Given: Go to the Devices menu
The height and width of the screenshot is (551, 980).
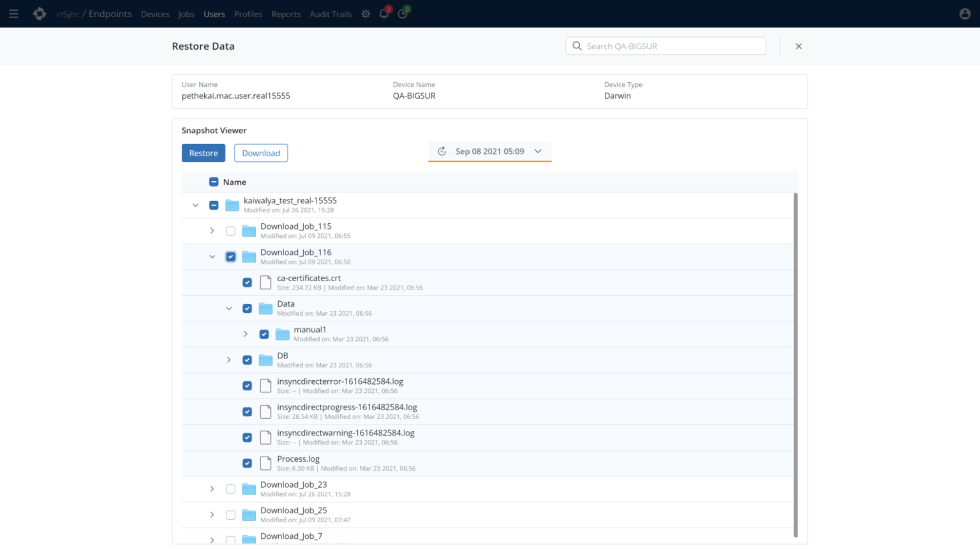Looking at the screenshot, I should click(x=155, y=14).
